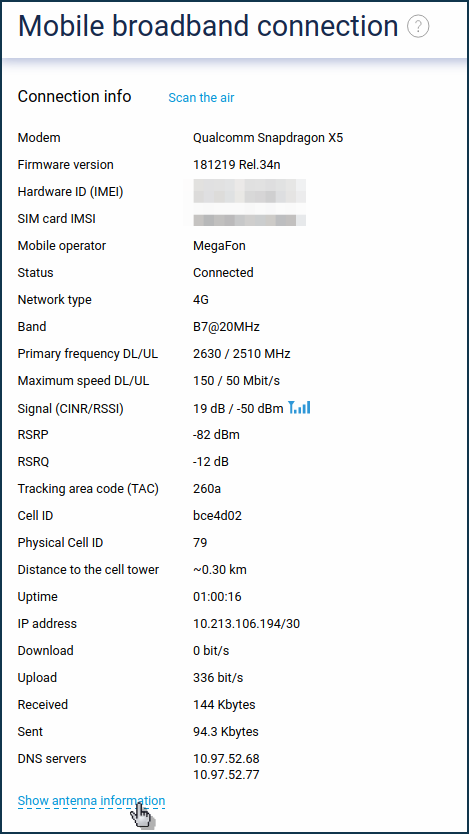Select the tracking area code 260a
Viewport: 469px width, 834px height.
pyautogui.click(x=207, y=489)
